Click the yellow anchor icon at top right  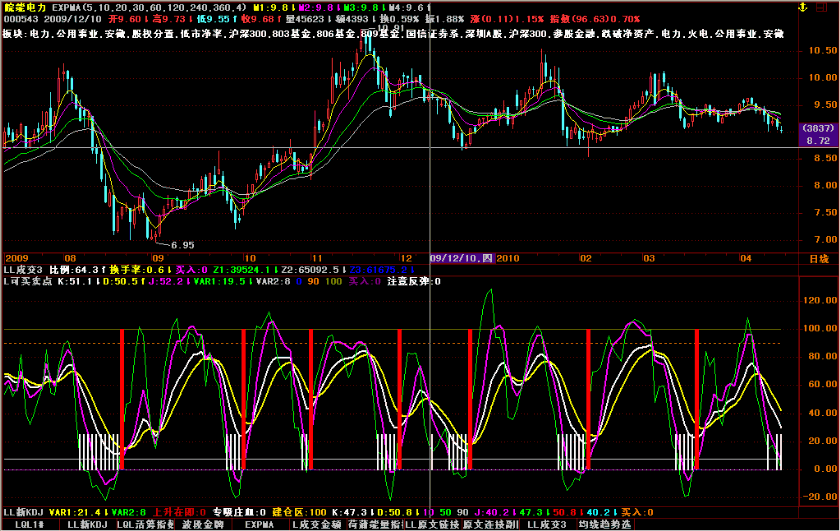[x=798, y=6]
